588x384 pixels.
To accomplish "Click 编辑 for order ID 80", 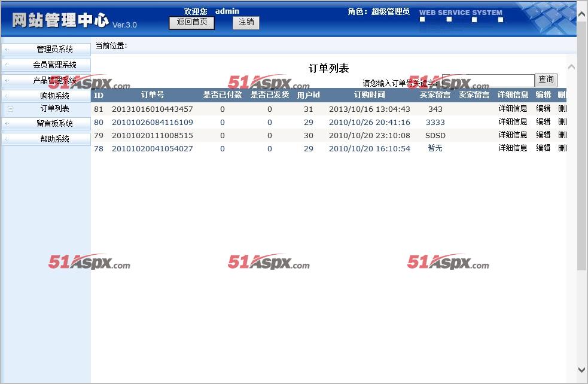I will (543, 122).
